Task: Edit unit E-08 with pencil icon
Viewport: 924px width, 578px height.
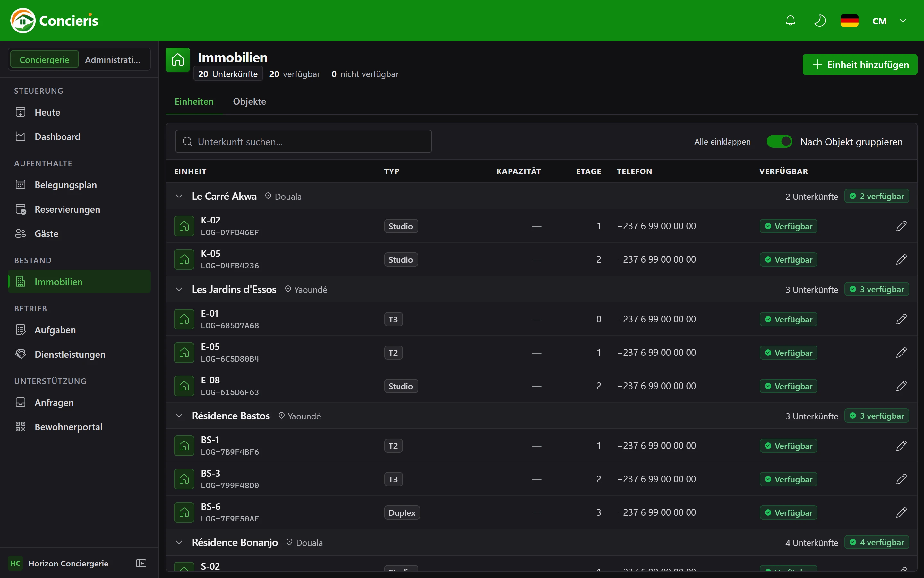Action: (x=901, y=386)
